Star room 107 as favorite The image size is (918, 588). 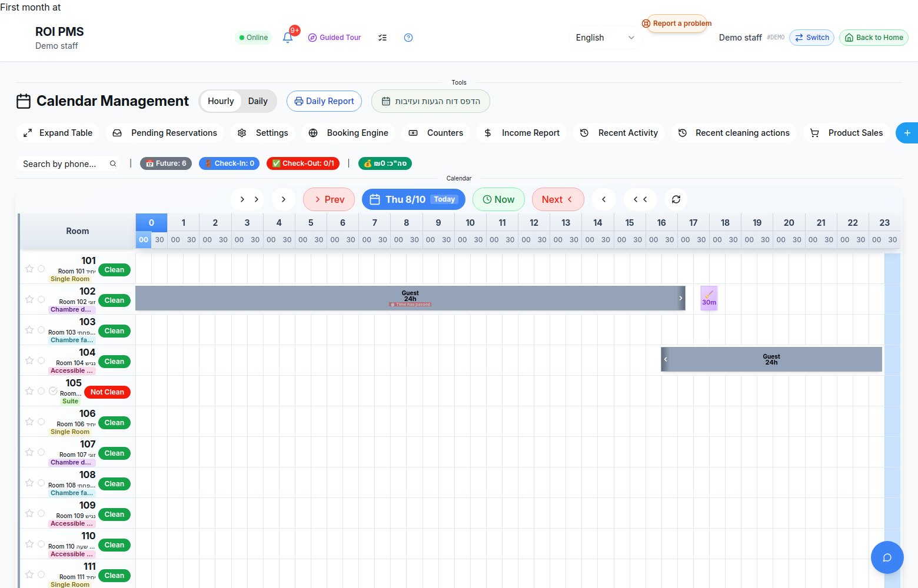(x=29, y=452)
